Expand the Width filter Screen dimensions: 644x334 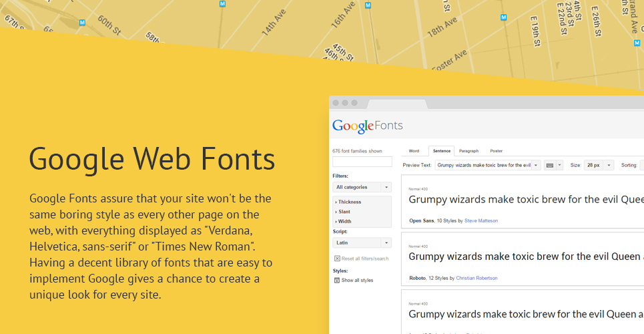pos(344,221)
